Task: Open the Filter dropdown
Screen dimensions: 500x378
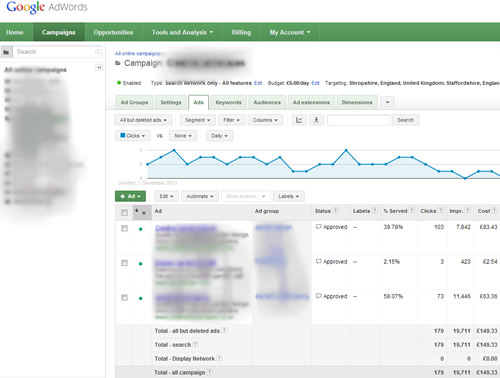Action: [x=231, y=120]
